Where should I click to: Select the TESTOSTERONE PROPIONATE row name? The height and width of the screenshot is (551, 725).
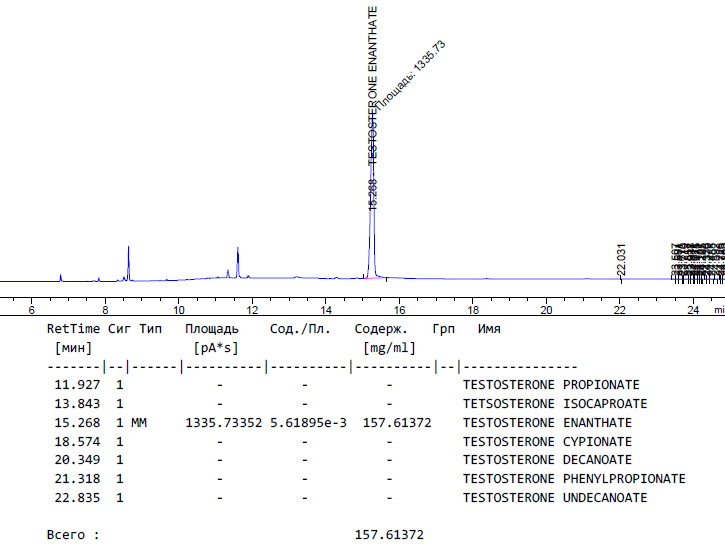pos(551,385)
